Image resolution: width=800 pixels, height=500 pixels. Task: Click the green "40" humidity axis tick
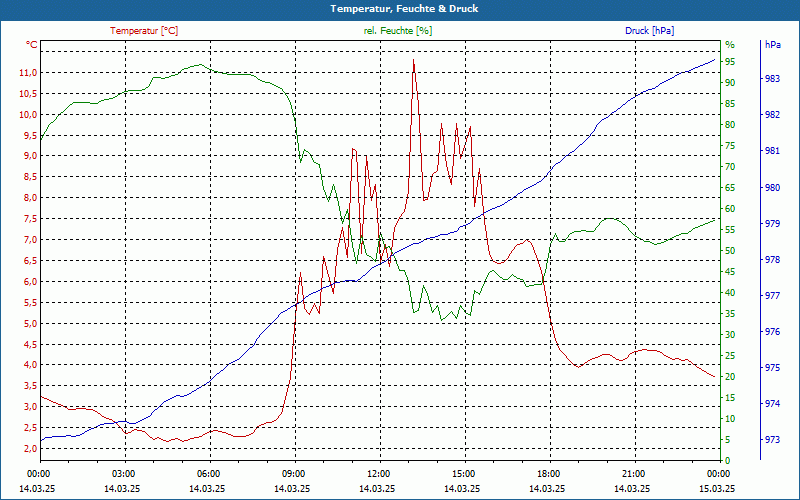(x=730, y=293)
